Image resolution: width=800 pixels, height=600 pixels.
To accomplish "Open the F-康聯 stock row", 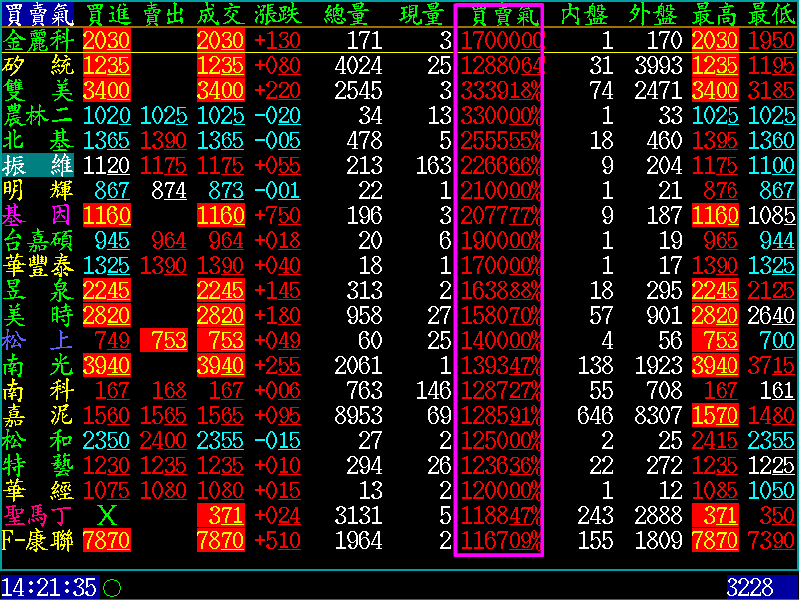I will [x=38, y=540].
